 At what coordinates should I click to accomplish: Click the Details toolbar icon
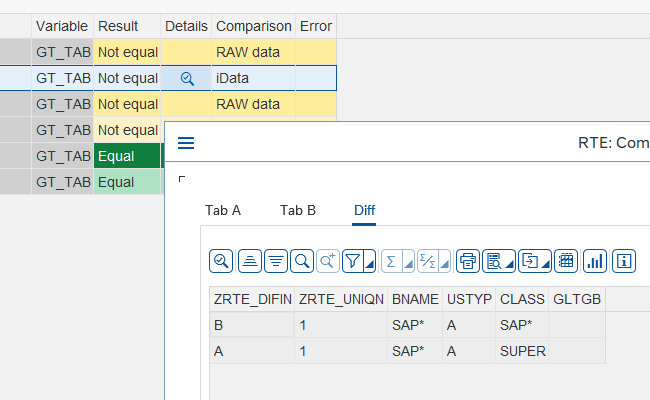(221, 261)
